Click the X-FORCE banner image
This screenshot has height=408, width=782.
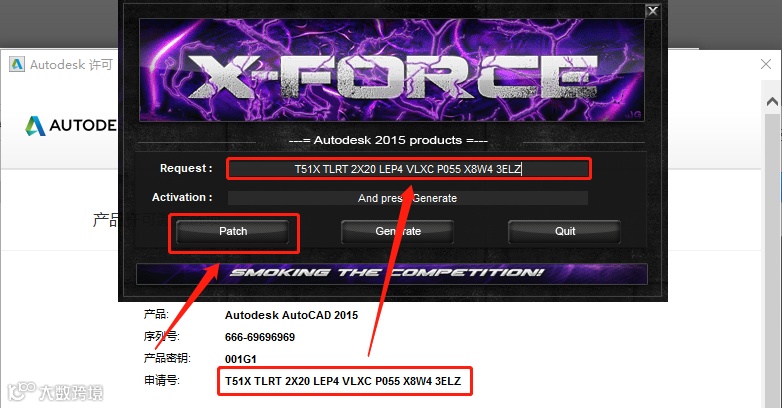[x=391, y=70]
